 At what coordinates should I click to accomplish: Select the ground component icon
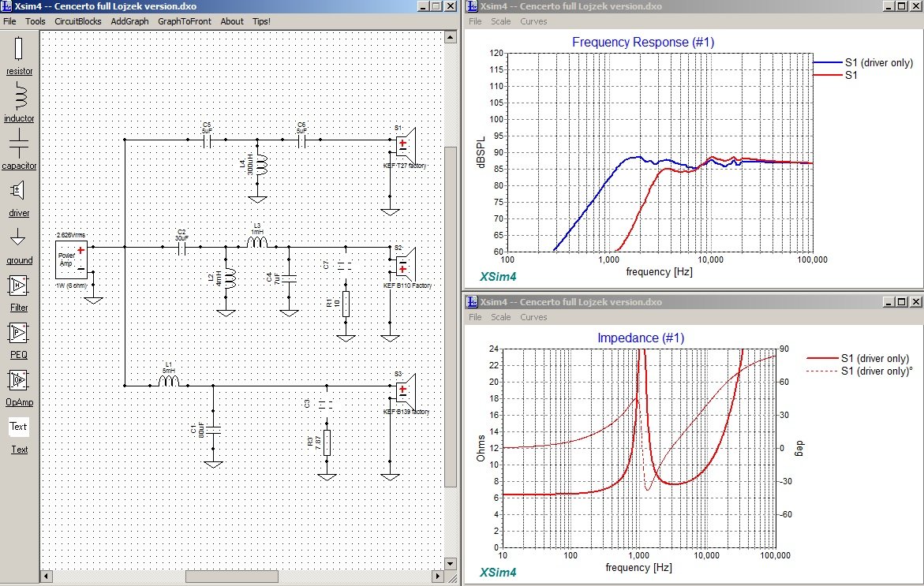[17, 237]
